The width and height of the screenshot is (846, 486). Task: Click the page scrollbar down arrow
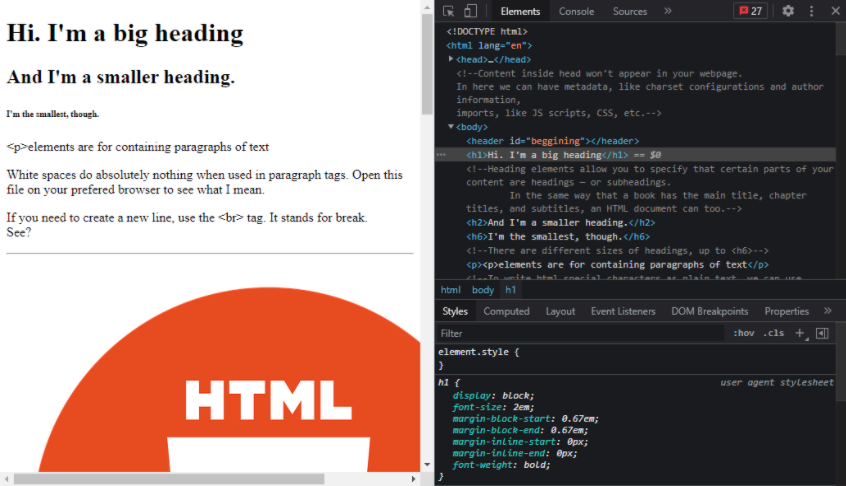[x=427, y=464]
